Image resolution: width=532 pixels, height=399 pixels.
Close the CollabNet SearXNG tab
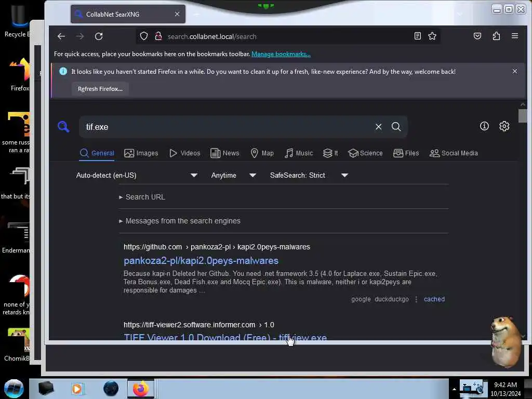(177, 14)
